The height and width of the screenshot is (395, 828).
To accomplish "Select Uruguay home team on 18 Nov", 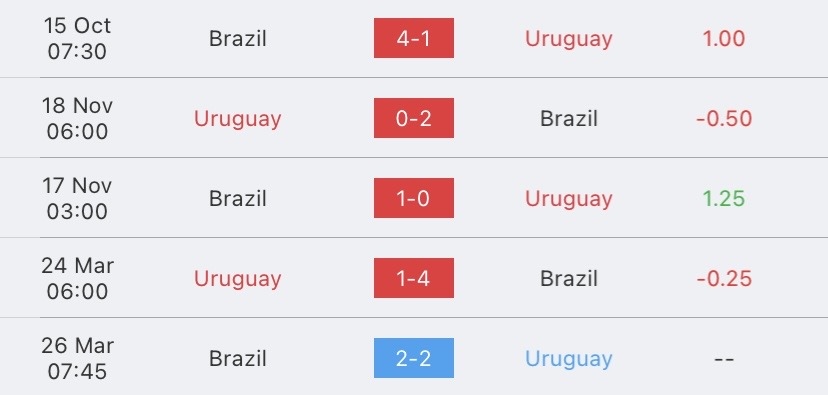I will pyautogui.click(x=238, y=119).
